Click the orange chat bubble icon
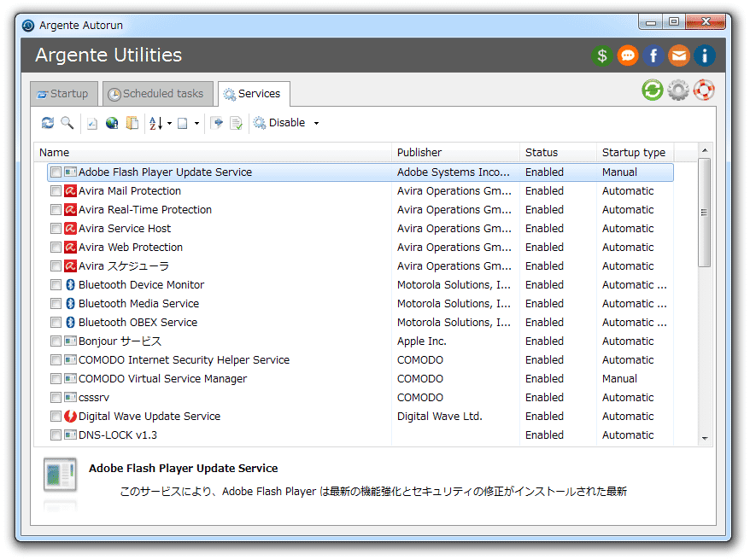This screenshot has width=750, height=560. (628, 55)
